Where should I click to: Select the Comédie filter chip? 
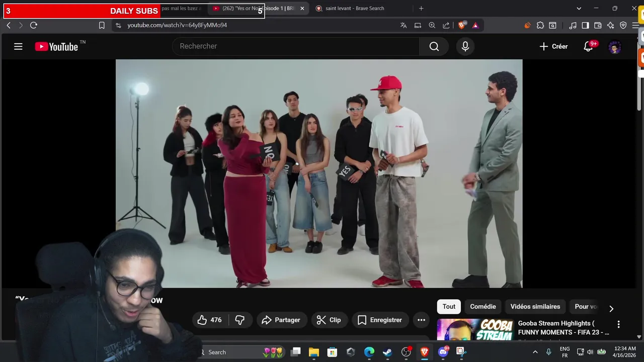pyautogui.click(x=483, y=307)
